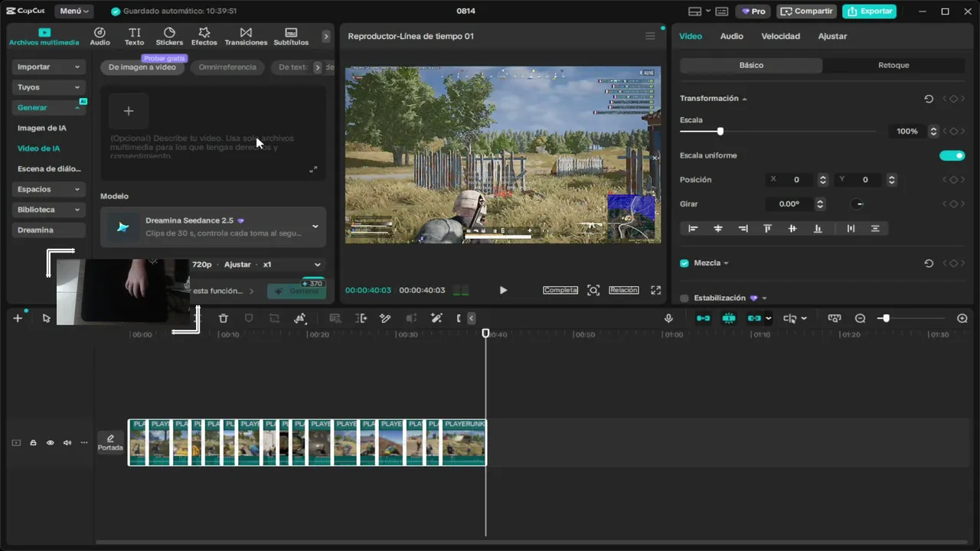This screenshot has width=980, height=551.
Task: Expand the Tuyos section
Action: (x=48, y=87)
